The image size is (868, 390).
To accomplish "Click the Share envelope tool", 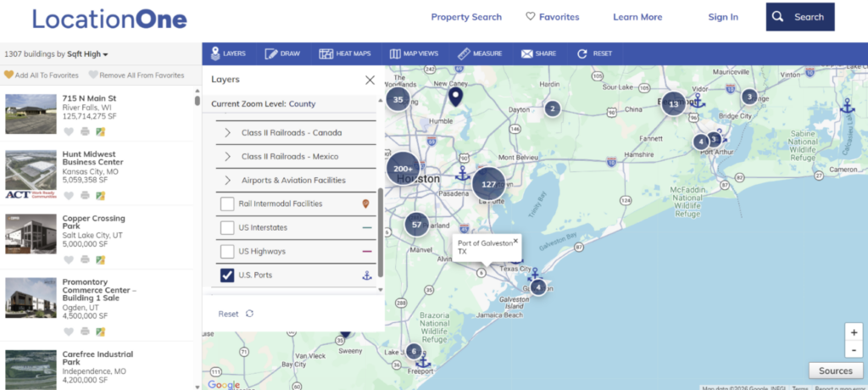I will [538, 53].
